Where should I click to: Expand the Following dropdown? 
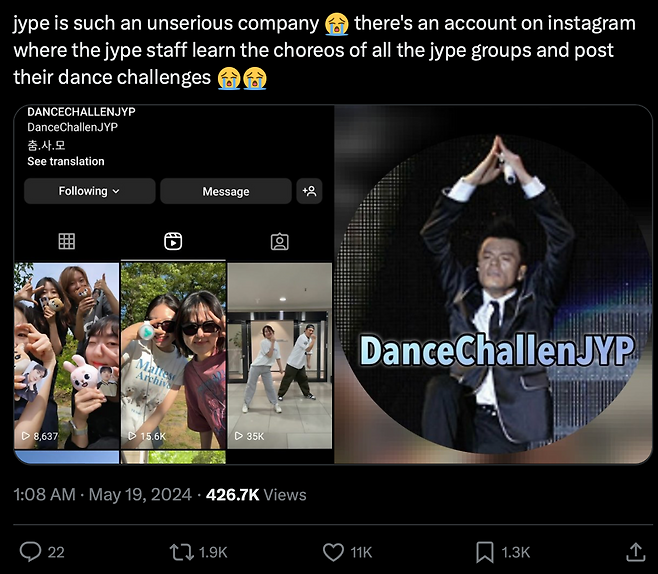tap(89, 191)
